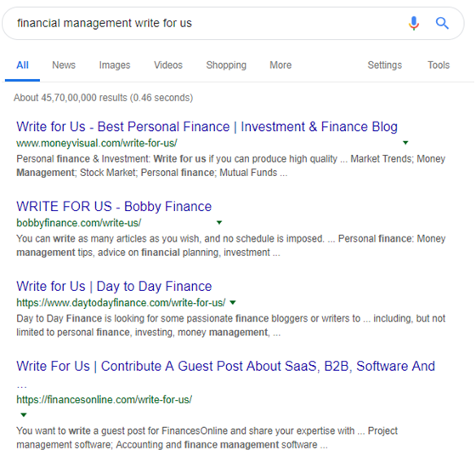Open the Videos tab
Viewport: 476px width, 462px height.
168,65
